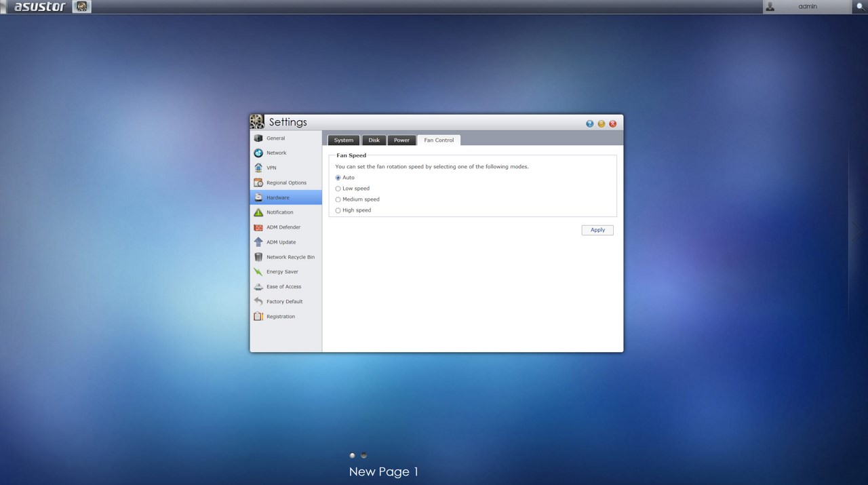
Task: Click the Ease of Access icon
Action: pyautogui.click(x=258, y=287)
